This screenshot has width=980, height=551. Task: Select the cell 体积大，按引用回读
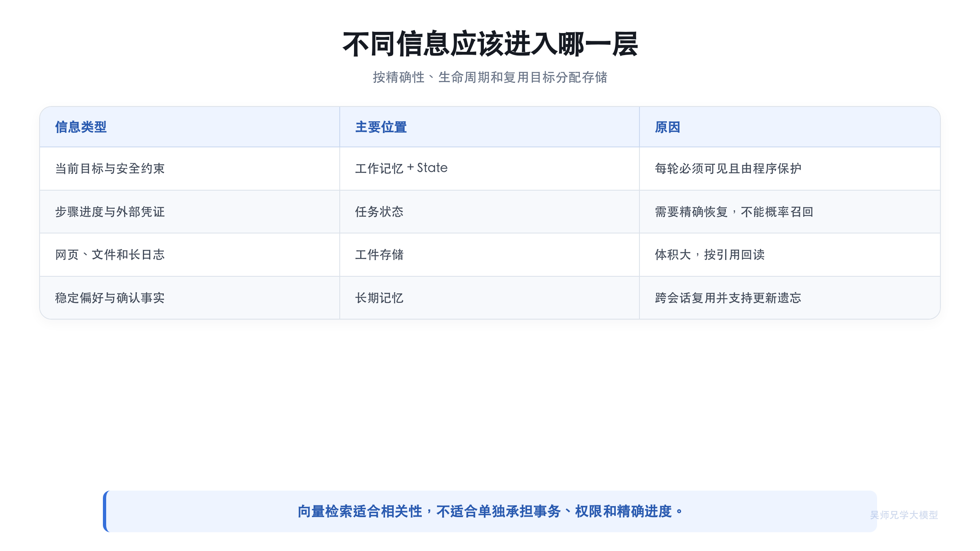pyautogui.click(x=790, y=255)
